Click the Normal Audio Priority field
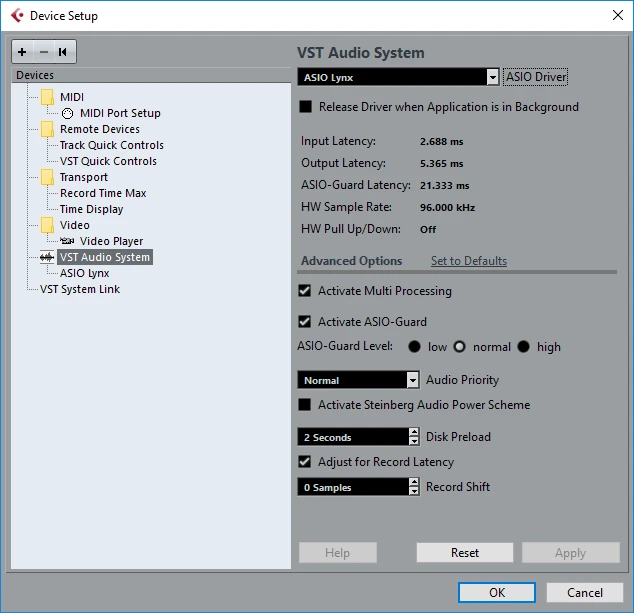Screen dimensions: 634x613 click(x=352, y=380)
